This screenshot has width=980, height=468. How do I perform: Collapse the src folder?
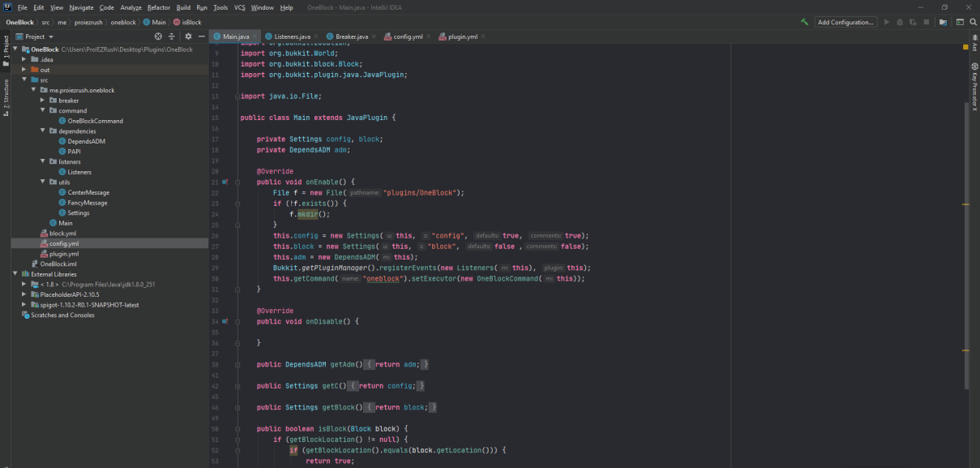pyautogui.click(x=25, y=80)
